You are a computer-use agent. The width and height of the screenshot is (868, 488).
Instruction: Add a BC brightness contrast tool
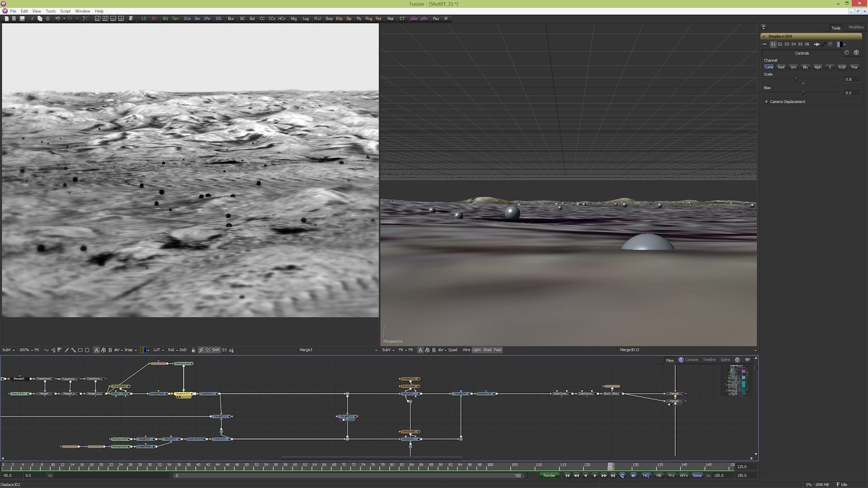243,19
